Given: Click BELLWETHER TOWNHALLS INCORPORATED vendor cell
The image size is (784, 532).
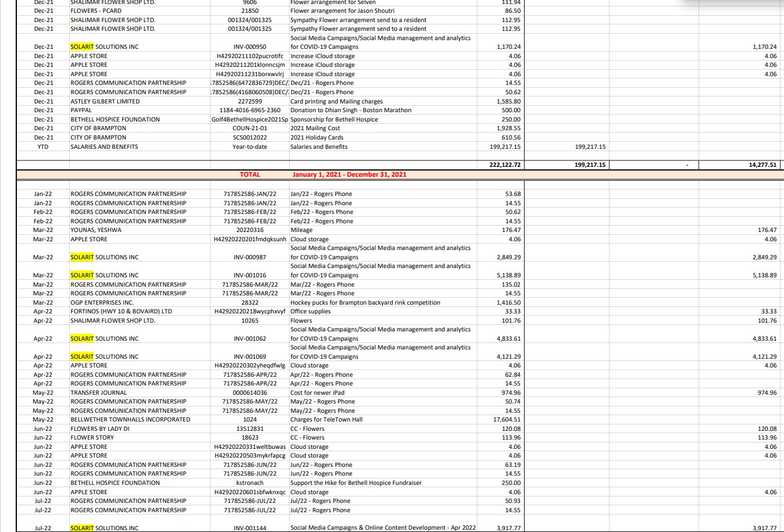Looking at the screenshot, I should 130,419.
